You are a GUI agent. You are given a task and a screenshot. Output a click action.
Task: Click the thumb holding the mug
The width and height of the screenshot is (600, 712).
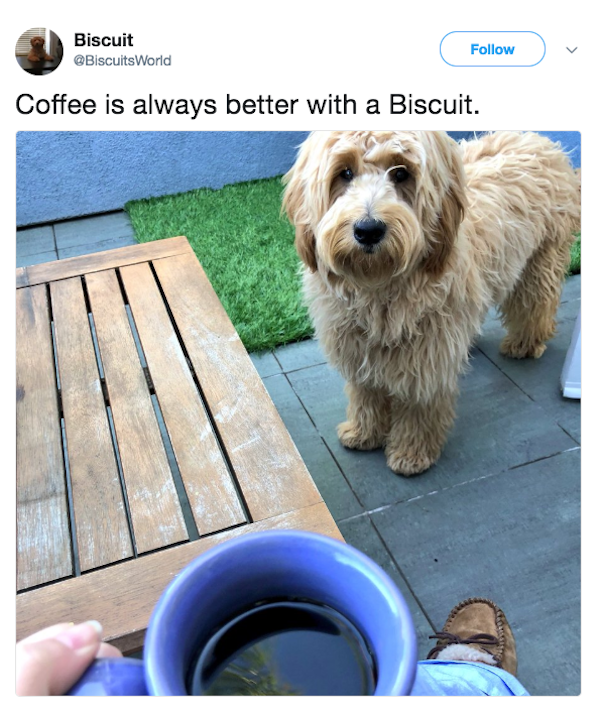[59, 656]
